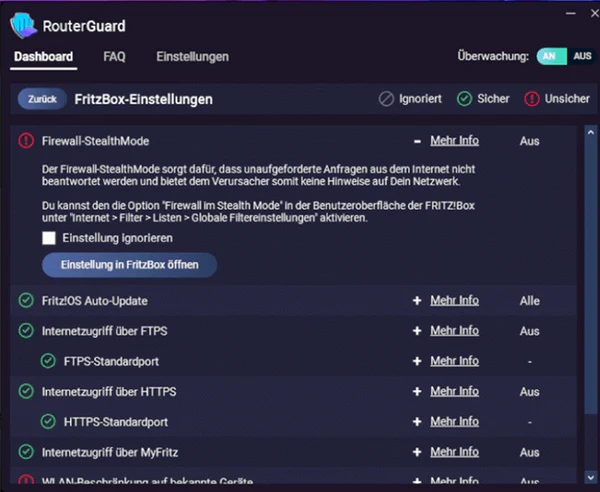
Task: Switch Überwachung toggle to AUS
Action: (x=582, y=57)
